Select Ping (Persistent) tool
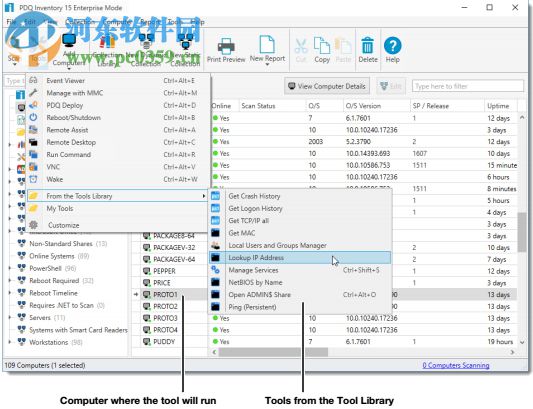 click(x=300, y=307)
